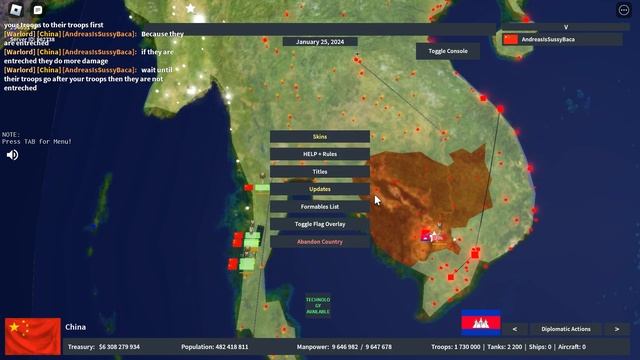Image resolution: width=640 pixels, height=360 pixels.
Task: Select the white star capital marker
Action: coord(191,8)
